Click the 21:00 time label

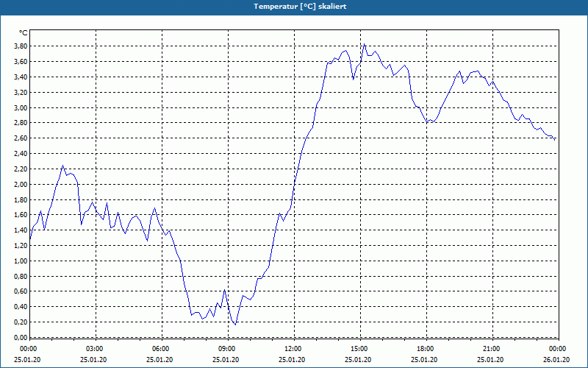click(492, 349)
